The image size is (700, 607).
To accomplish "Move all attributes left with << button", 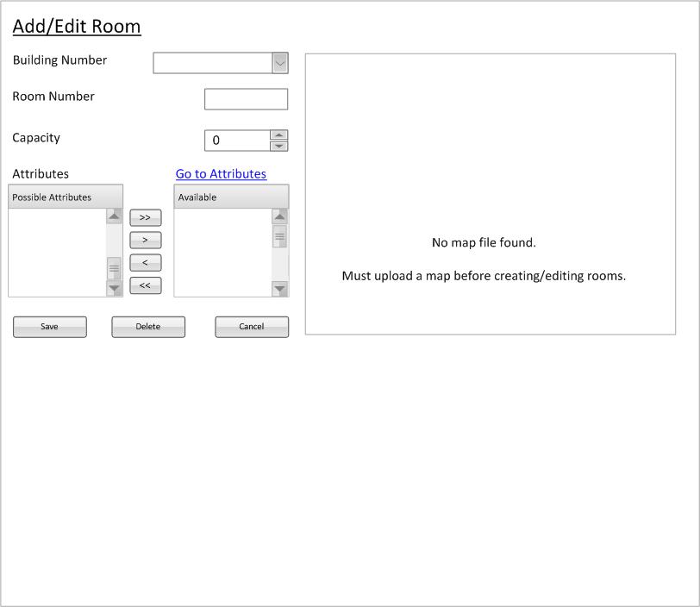I will coord(146,285).
